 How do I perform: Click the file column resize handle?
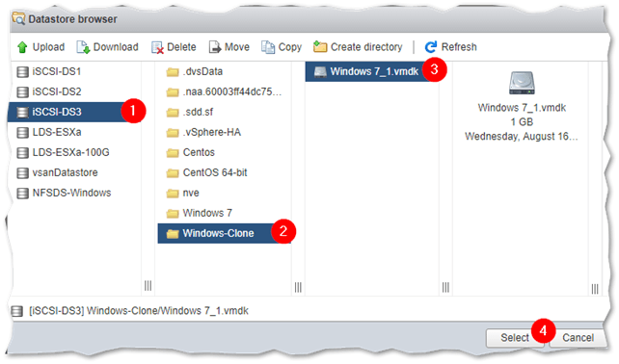tap(445, 287)
